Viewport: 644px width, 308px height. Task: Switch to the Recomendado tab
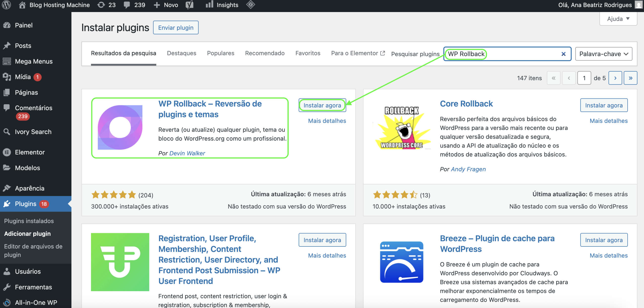pos(265,53)
